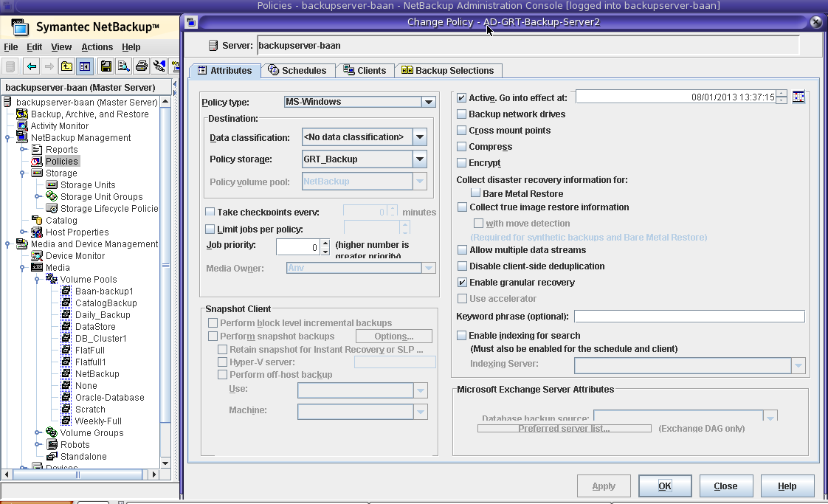Collapse Media and Device Management node

point(7,244)
